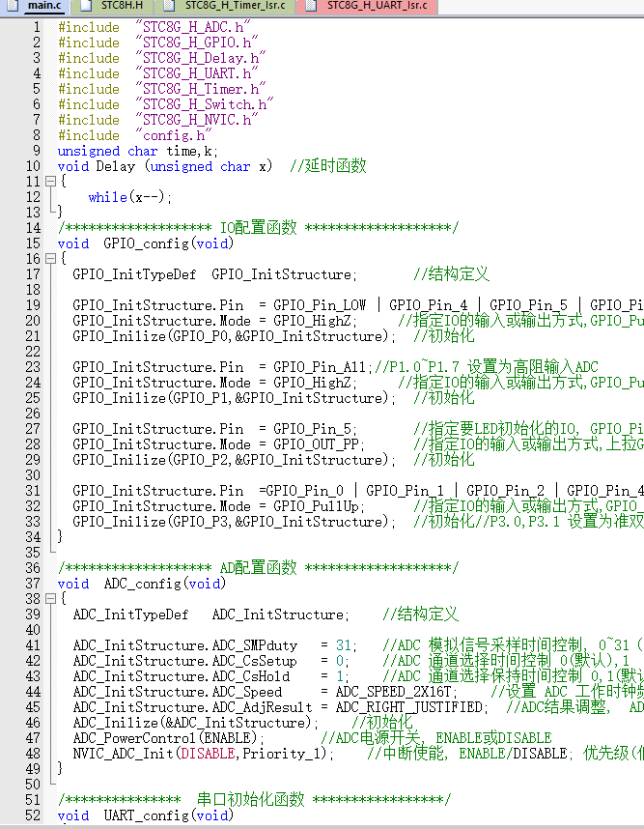The height and width of the screenshot is (829, 644).
Task: Click ADC_PowerControl on line 47
Action: tap(134, 738)
